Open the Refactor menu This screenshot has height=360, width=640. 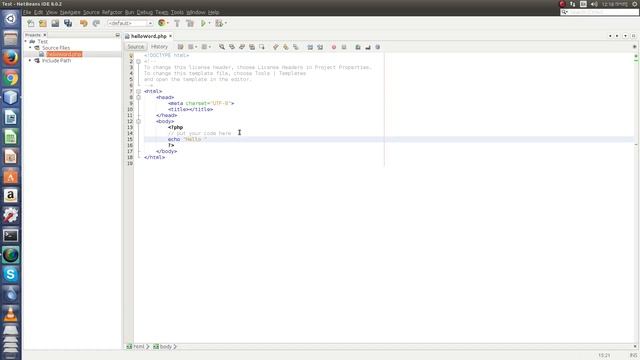pos(112,12)
